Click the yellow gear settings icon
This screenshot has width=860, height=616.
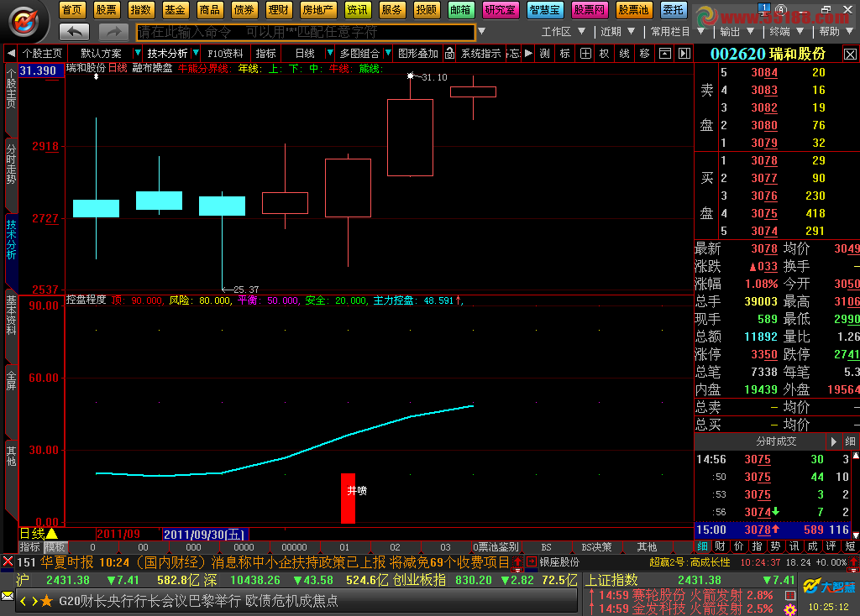coord(790,609)
